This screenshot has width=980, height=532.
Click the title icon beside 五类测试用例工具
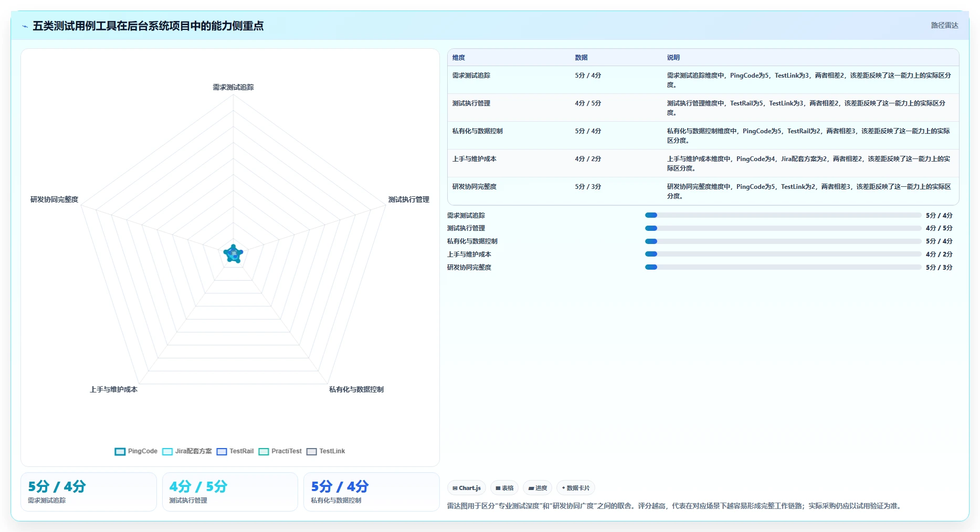pos(25,26)
